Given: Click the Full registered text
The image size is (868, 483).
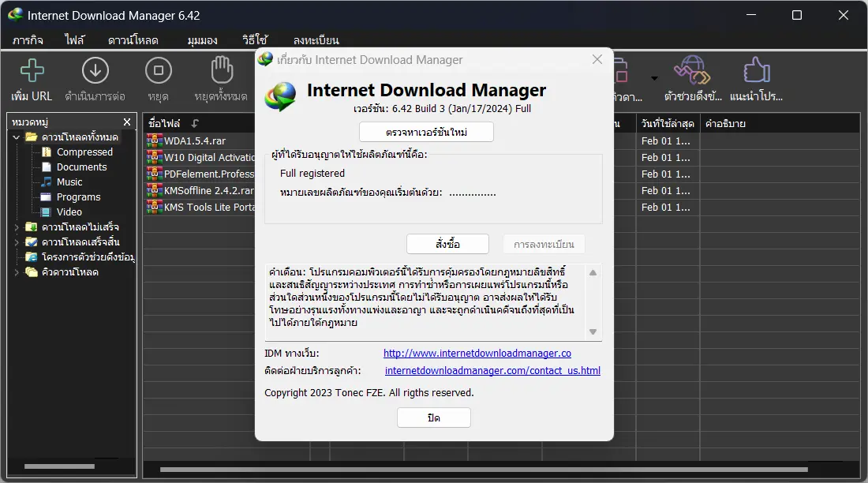Looking at the screenshot, I should coord(312,174).
